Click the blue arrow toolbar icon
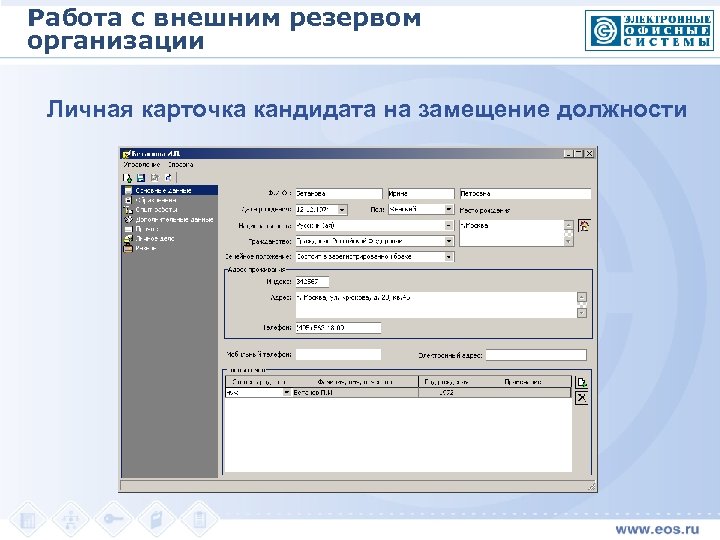 pyautogui.click(x=168, y=178)
